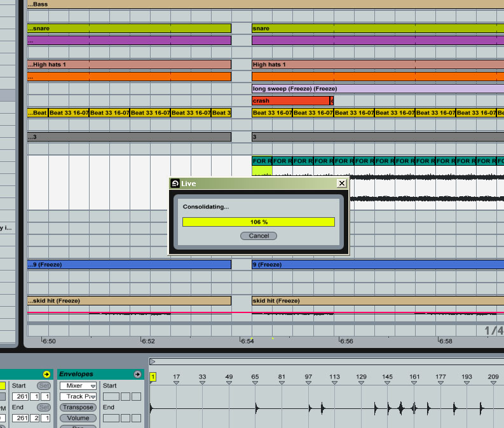This screenshot has width=504, height=428.
Task: Click the Live logo in the dialog title bar
Action: click(175, 184)
